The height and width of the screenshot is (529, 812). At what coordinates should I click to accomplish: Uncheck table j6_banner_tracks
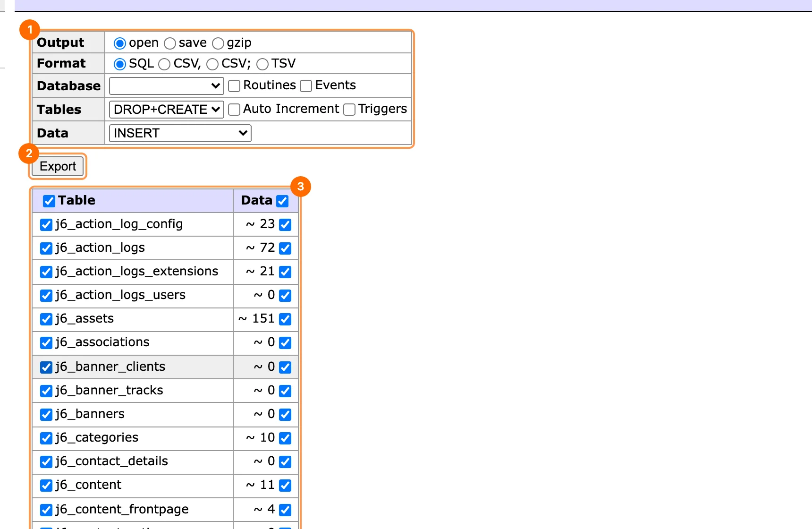click(x=46, y=391)
